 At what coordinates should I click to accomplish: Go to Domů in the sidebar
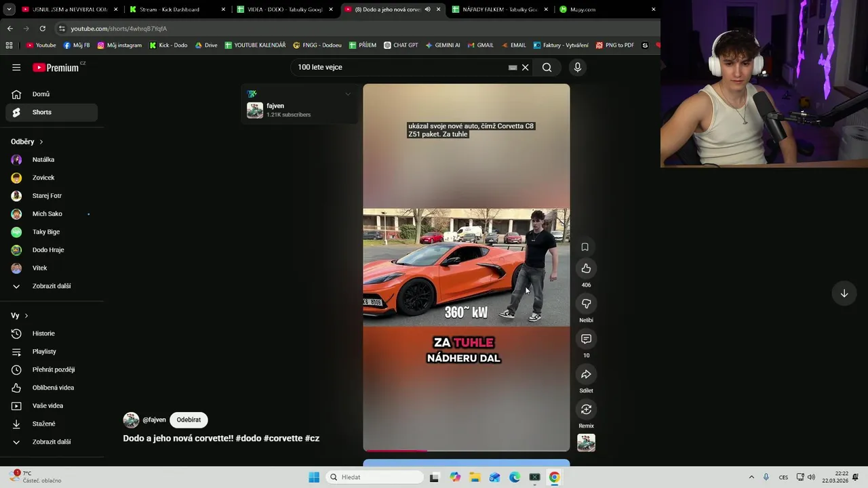(x=52, y=94)
